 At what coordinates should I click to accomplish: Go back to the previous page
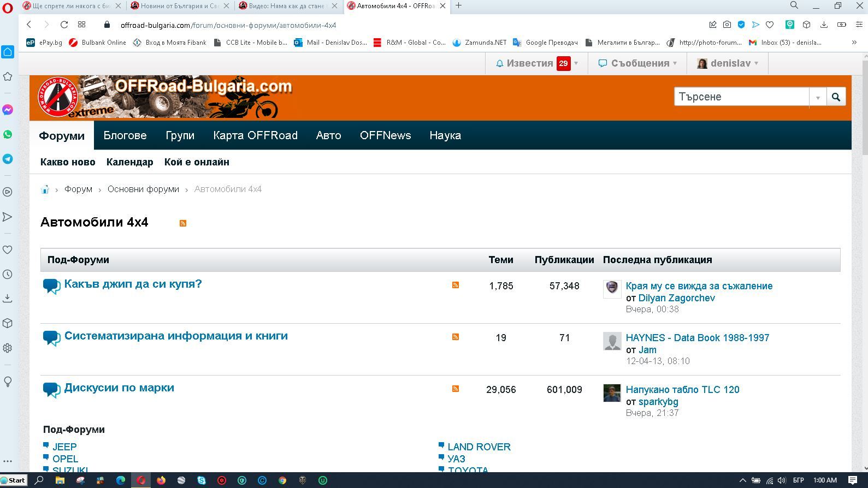coord(29,25)
